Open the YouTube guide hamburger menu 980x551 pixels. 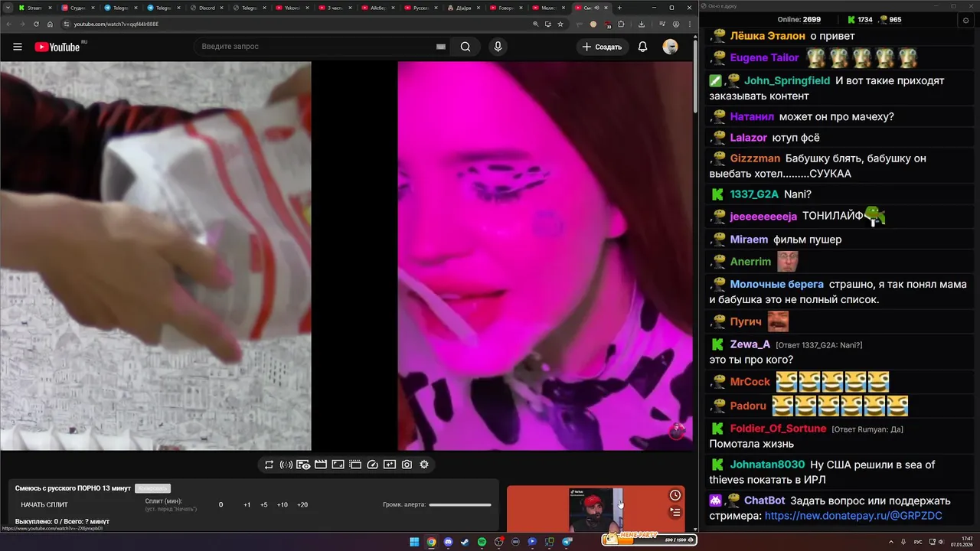[x=18, y=47]
